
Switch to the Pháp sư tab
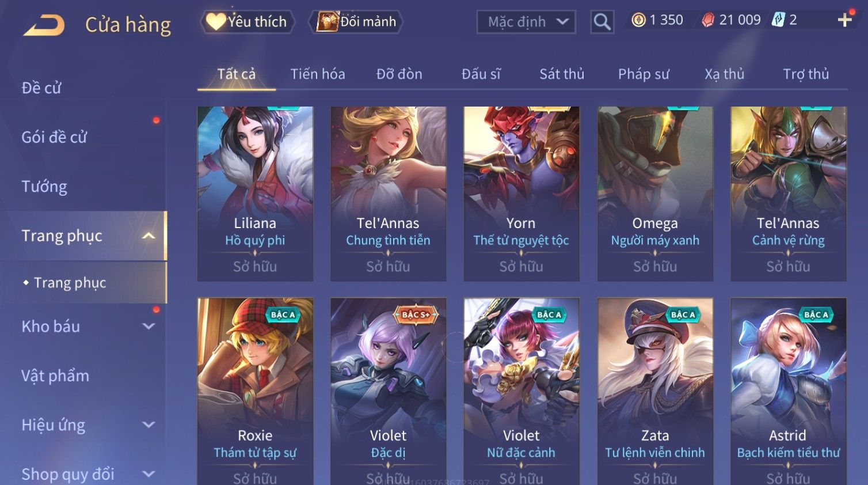[644, 74]
